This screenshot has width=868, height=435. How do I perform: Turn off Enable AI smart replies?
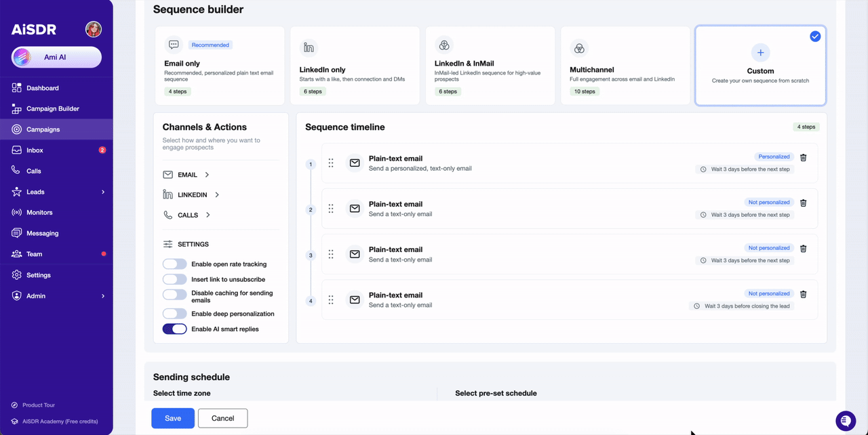(174, 329)
